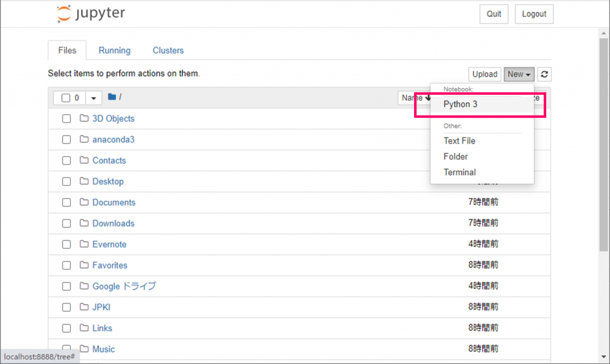Click the refresh notebook list icon
This screenshot has width=610, height=364.
click(x=544, y=74)
